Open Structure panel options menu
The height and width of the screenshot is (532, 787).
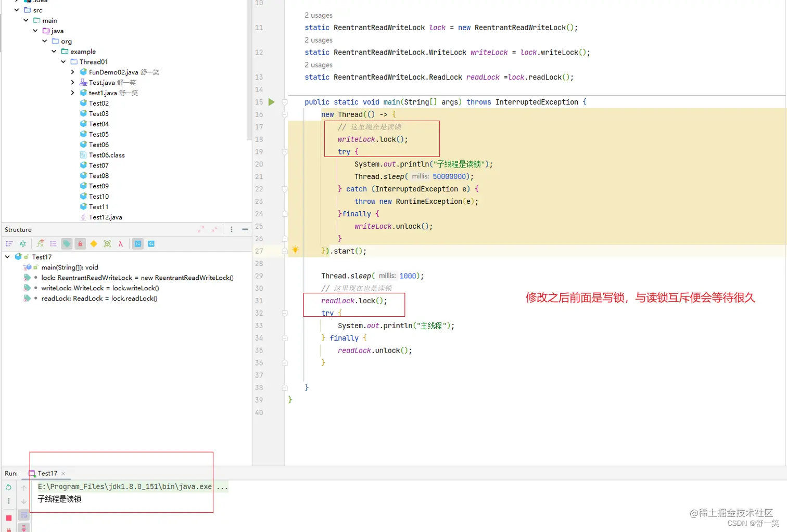(232, 229)
